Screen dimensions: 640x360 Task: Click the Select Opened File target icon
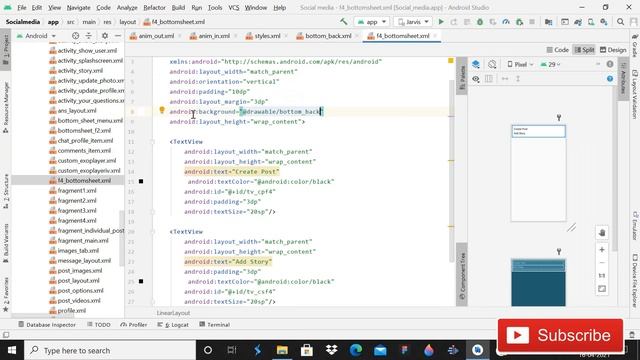pyautogui.click(x=76, y=36)
